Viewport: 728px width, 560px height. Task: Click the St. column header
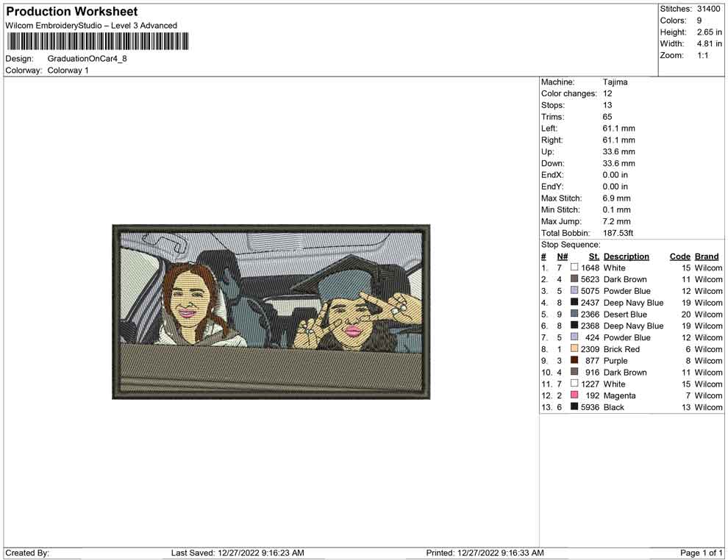click(x=593, y=256)
